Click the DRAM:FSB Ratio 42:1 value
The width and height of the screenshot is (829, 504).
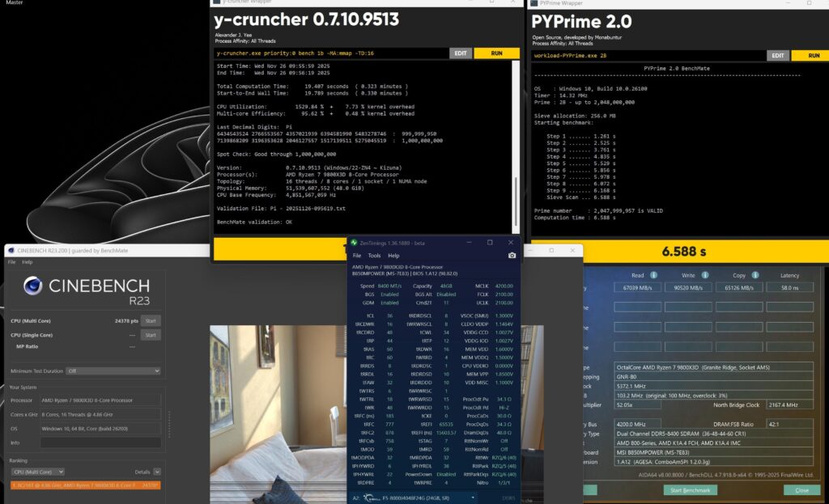pos(789,424)
